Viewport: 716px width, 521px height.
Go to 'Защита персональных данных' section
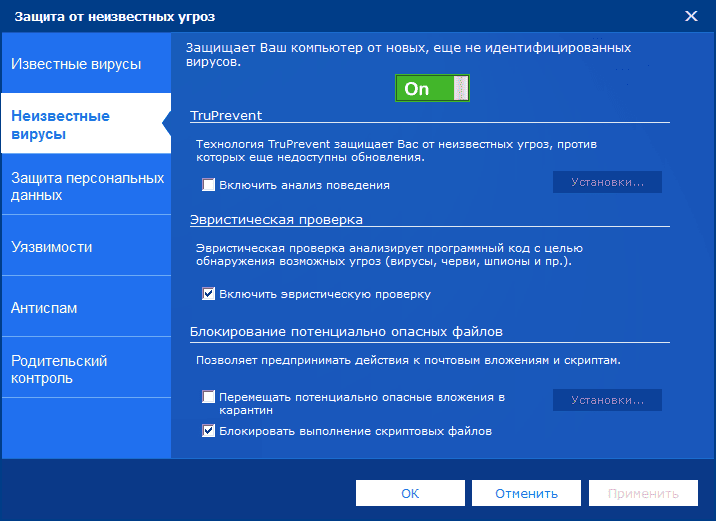click(86, 186)
